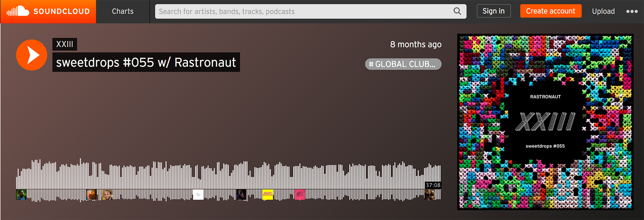Click the Sign in button
The width and height of the screenshot is (644, 220).
(x=494, y=11)
